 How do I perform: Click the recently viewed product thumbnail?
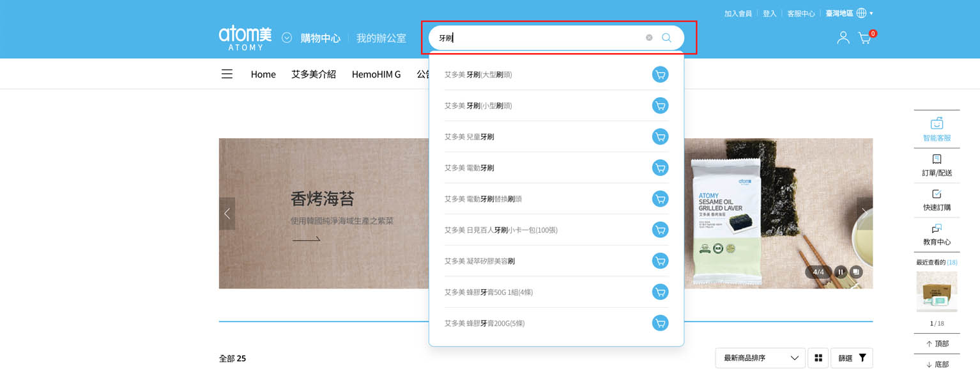point(937,292)
